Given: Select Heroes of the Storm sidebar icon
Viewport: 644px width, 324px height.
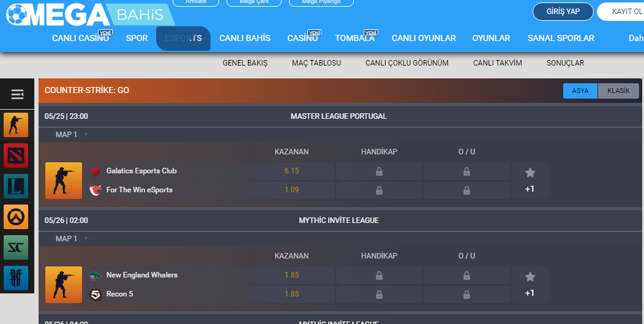Looking at the screenshot, I should click(x=16, y=278).
